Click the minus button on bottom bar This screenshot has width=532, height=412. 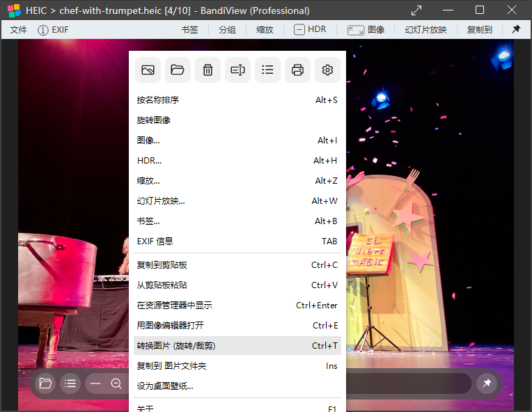(95, 383)
